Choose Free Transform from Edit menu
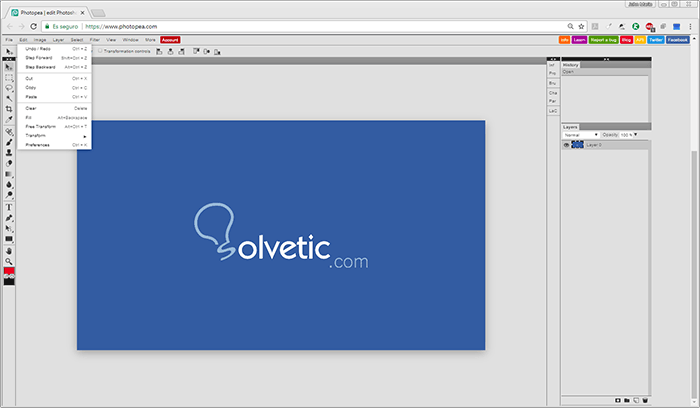Viewport: 700px width, 408px height. tap(54, 127)
